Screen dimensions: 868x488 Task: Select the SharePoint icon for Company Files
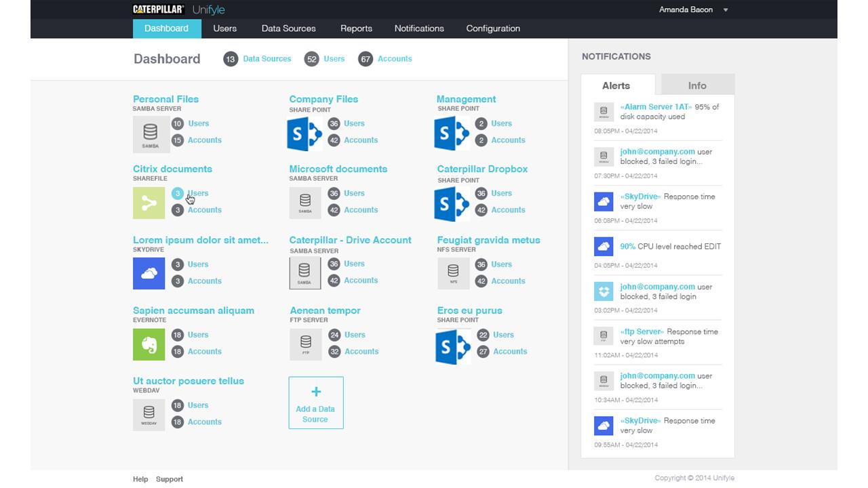(304, 131)
